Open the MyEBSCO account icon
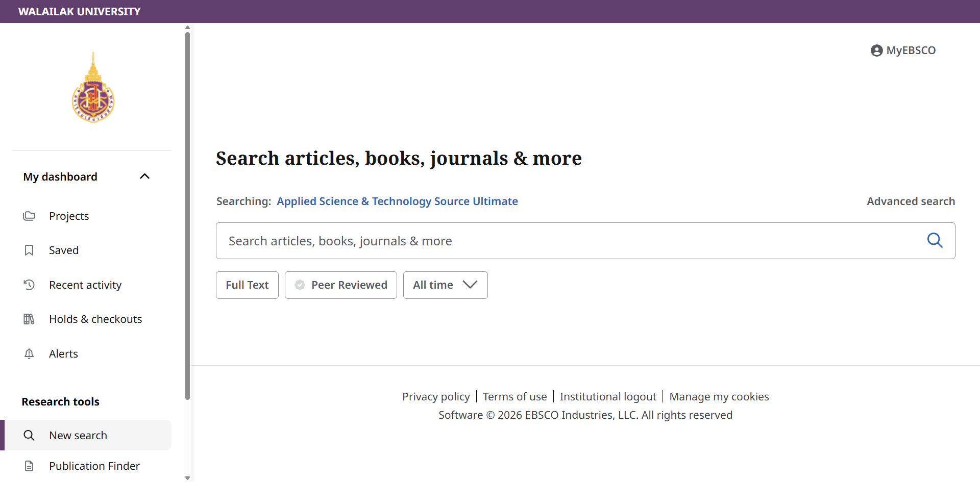 click(x=876, y=50)
